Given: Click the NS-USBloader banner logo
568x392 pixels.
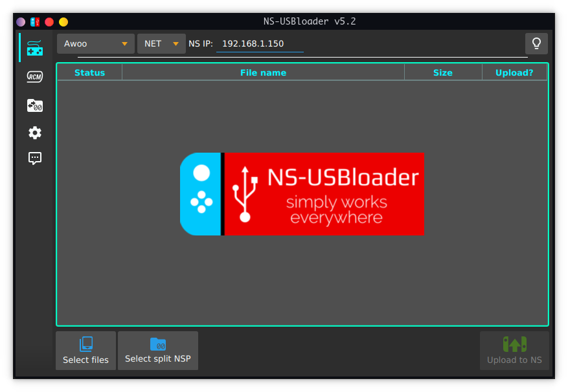Looking at the screenshot, I should click(302, 193).
